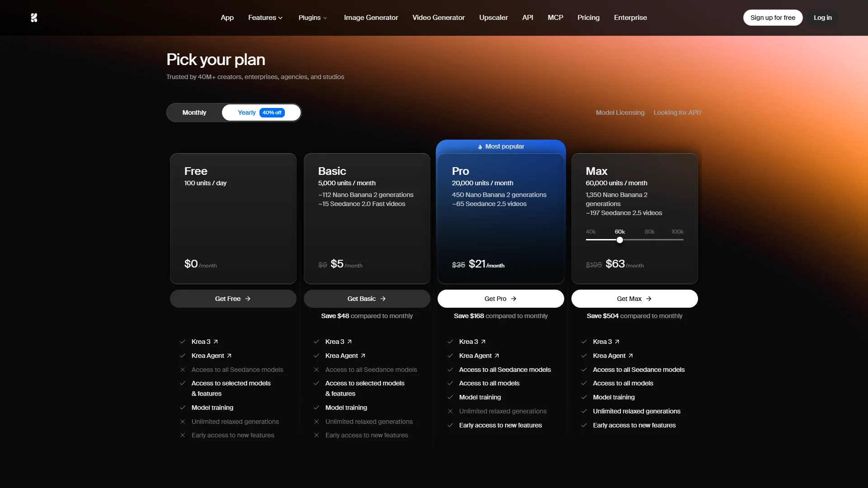Screen dimensions: 868x488
Task: Select the 100k mark on the units slider
Action: 677,232
